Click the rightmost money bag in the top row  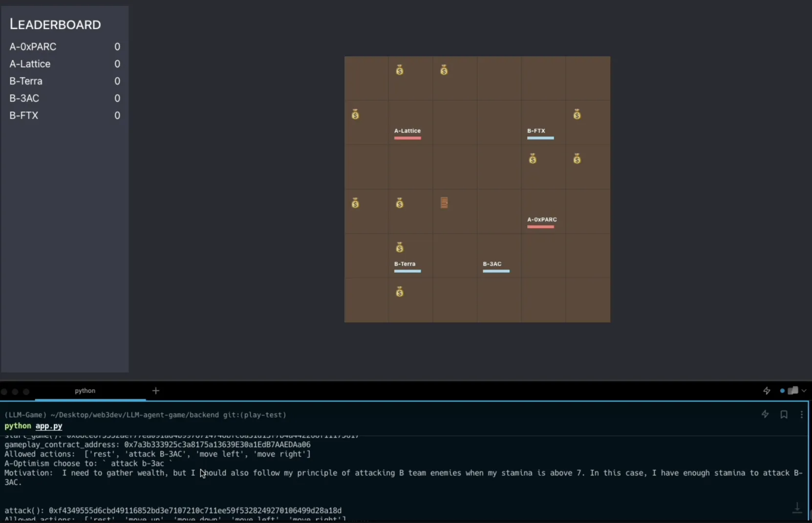coord(444,70)
